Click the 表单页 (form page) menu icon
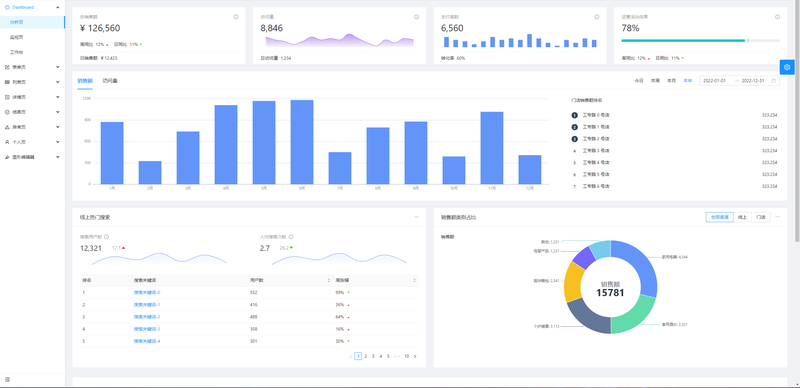Image resolution: width=800 pixels, height=388 pixels. coord(7,67)
